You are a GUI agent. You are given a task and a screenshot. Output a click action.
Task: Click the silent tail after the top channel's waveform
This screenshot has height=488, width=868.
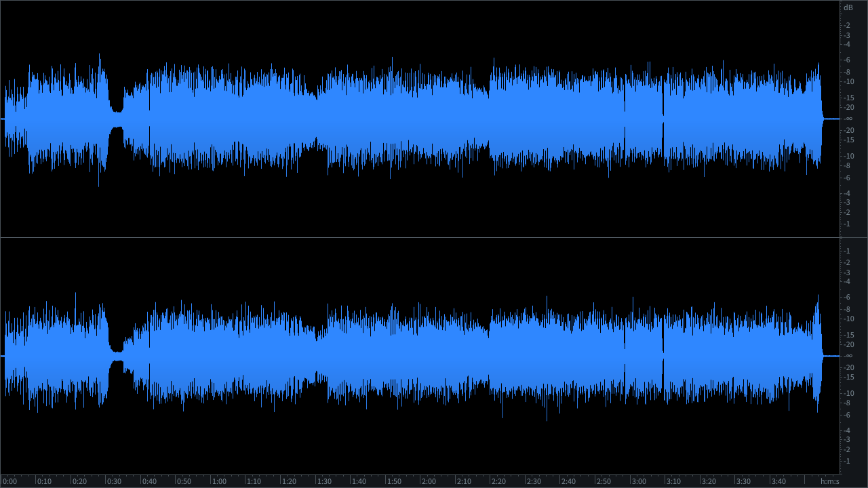[831, 119]
